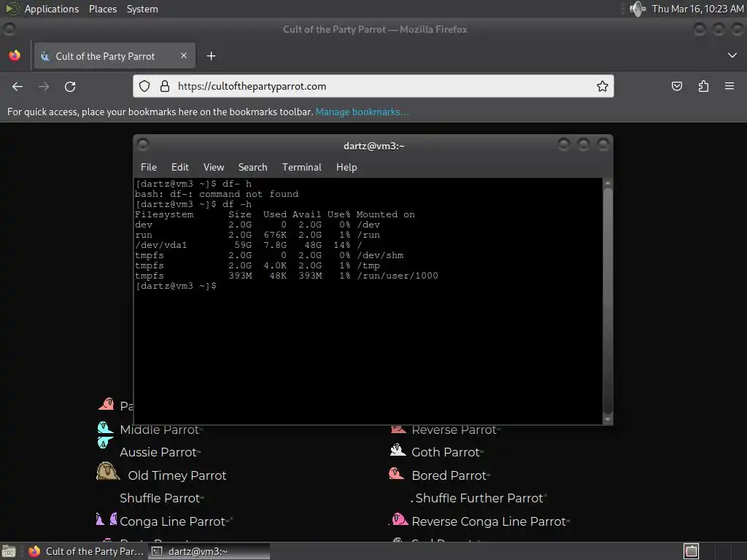Click the terminal scrollbar down arrow
Viewport: 747px width, 560px height.
click(608, 419)
